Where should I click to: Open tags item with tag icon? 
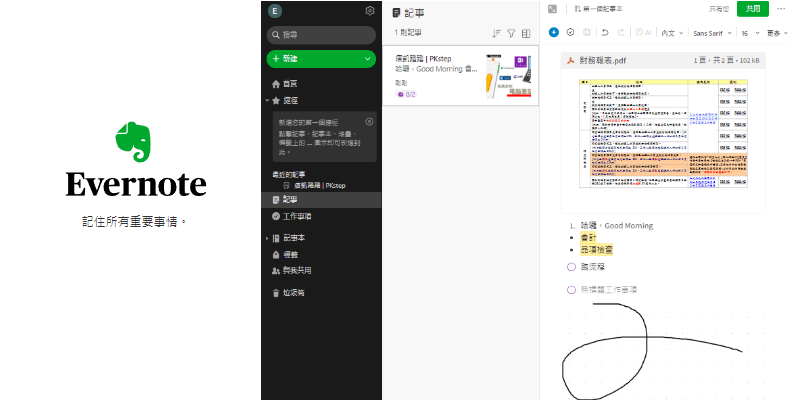(x=285, y=255)
